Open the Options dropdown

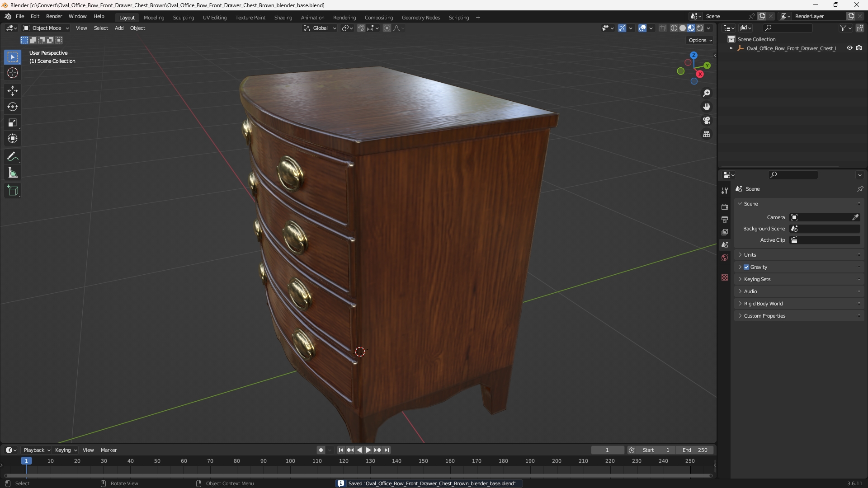point(700,40)
